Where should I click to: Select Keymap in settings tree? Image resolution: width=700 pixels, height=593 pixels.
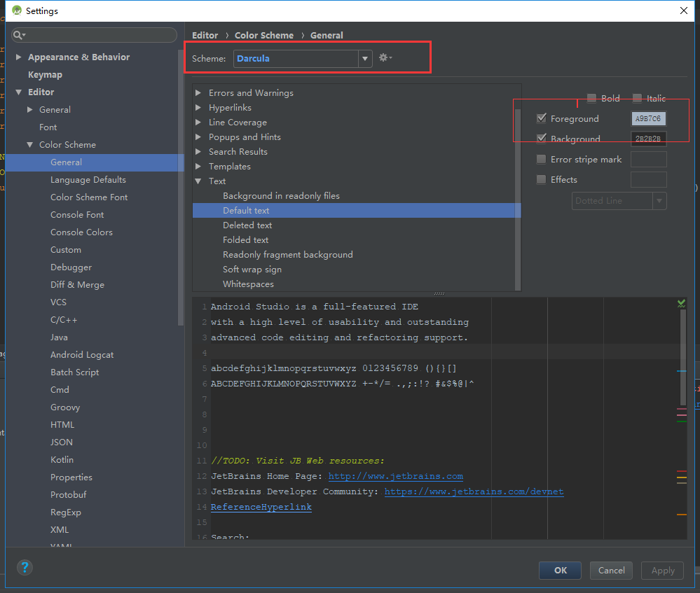[45, 74]
